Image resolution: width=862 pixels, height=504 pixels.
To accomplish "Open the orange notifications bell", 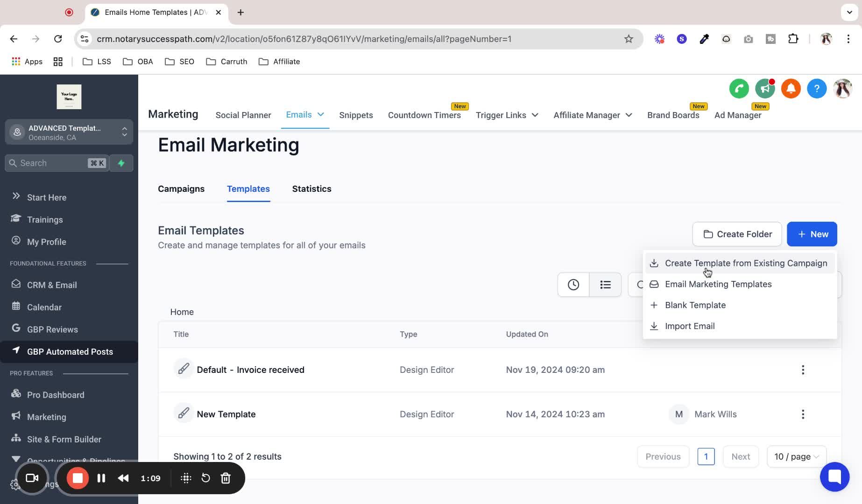I will pyautogui.click(x=791, y=89).
